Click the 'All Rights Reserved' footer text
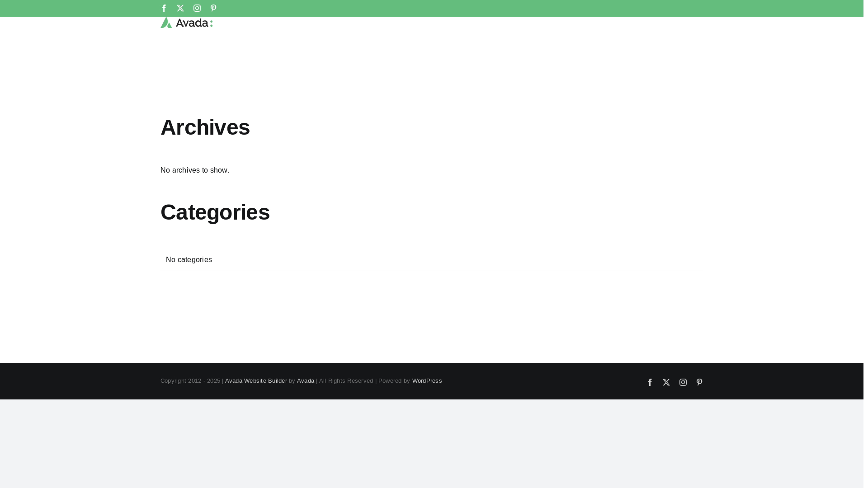 point(346,381)
